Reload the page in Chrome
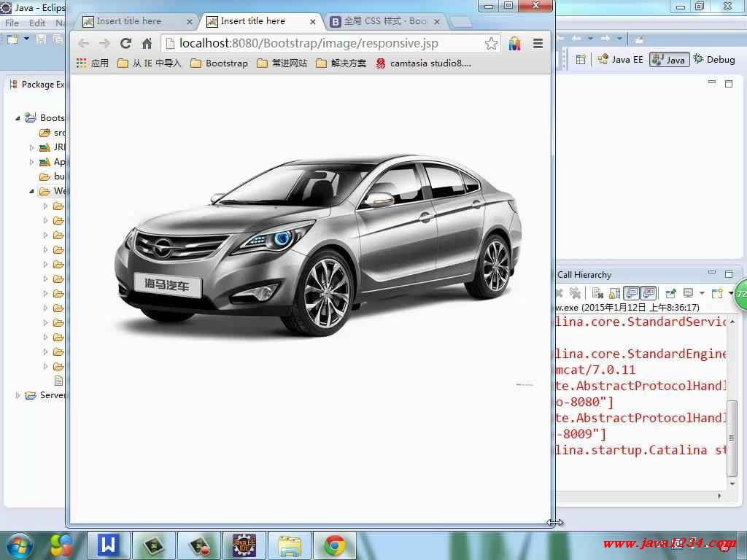This screenshot has height=560, width=747. tap(125, 43)
